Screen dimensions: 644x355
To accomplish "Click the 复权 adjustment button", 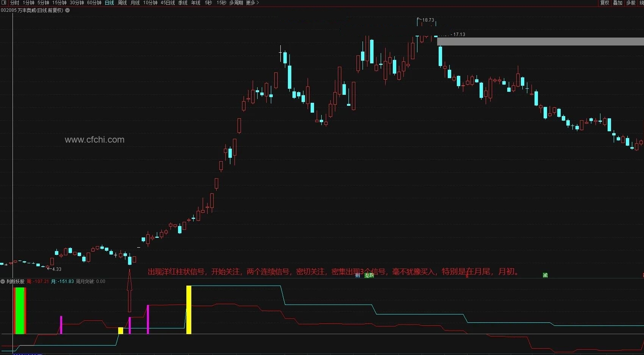I will coord(605,3).
